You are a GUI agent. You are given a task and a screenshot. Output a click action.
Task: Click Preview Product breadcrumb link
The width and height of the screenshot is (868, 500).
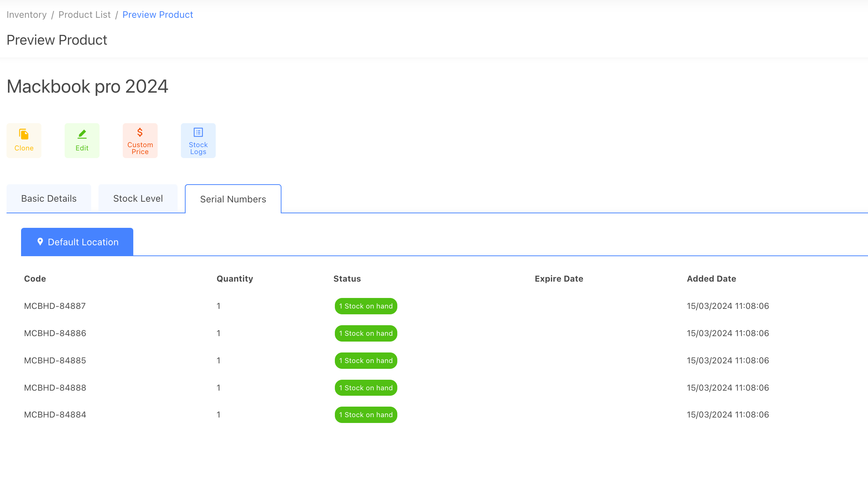point(158,15)
